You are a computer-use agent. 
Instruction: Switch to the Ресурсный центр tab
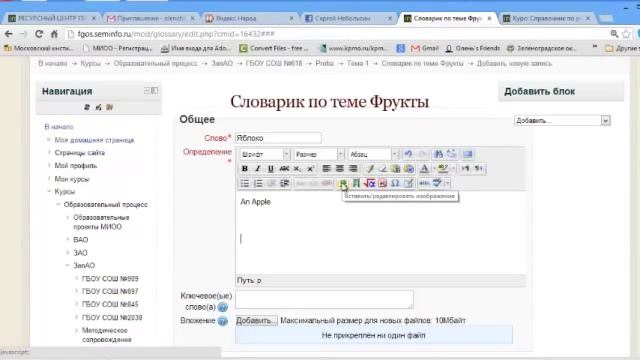(51, 18)
